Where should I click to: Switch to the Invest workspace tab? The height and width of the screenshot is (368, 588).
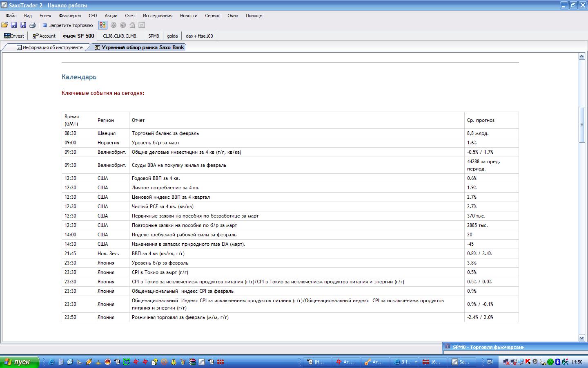pos(14,36)
